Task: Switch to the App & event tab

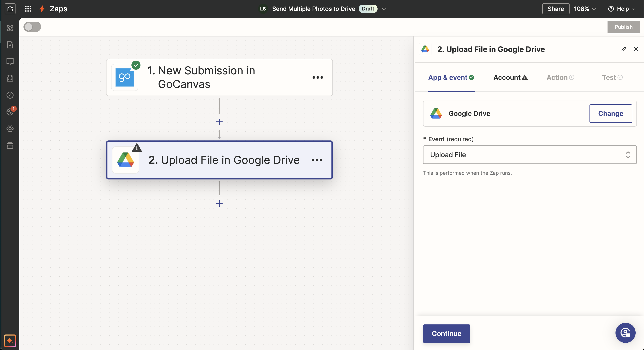Action: point(451,78)
